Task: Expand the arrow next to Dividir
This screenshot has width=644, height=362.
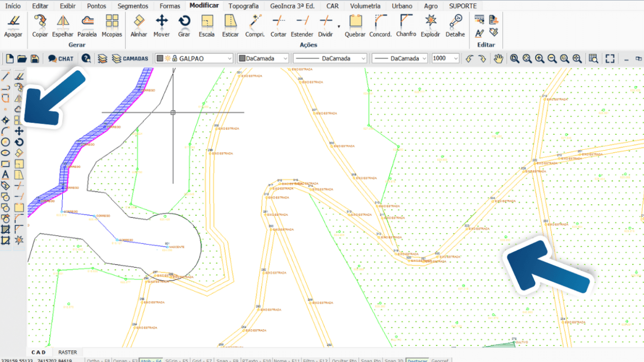Action: click(x=339, y=26)
